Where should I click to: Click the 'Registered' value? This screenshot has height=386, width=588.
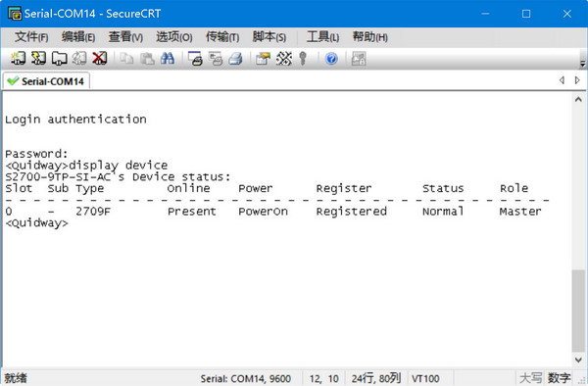tap(352, 212)
